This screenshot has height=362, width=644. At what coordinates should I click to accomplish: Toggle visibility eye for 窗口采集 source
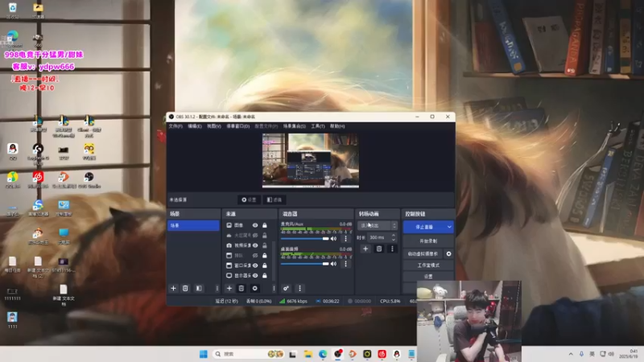[x=255, y=265]
